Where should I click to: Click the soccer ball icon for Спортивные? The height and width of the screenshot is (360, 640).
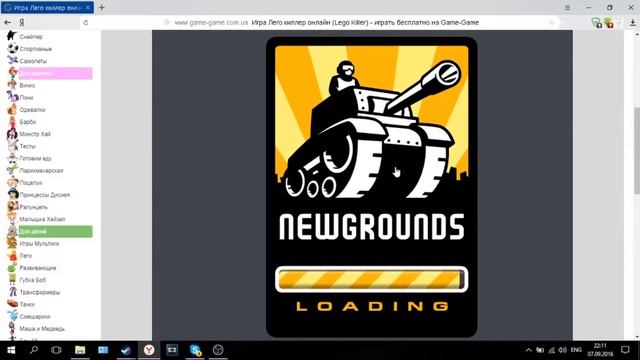[13, 48]
